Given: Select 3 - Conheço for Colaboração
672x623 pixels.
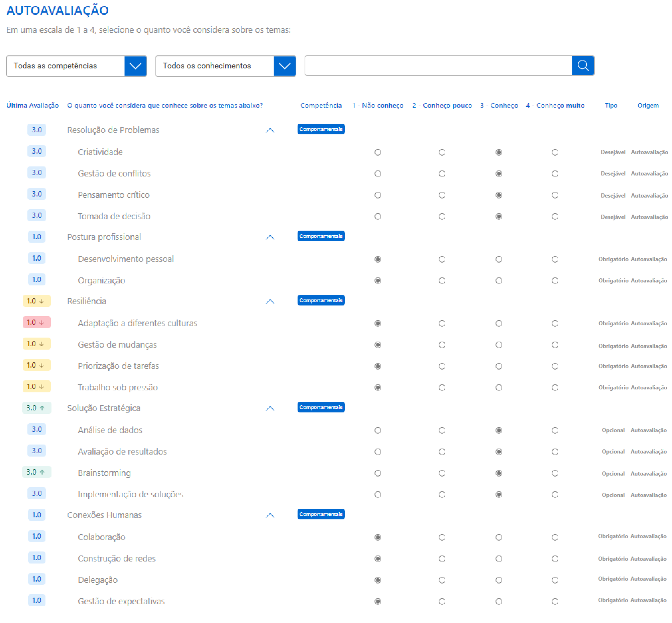Looking at the screenshot, I should click(x=499, y=537).
